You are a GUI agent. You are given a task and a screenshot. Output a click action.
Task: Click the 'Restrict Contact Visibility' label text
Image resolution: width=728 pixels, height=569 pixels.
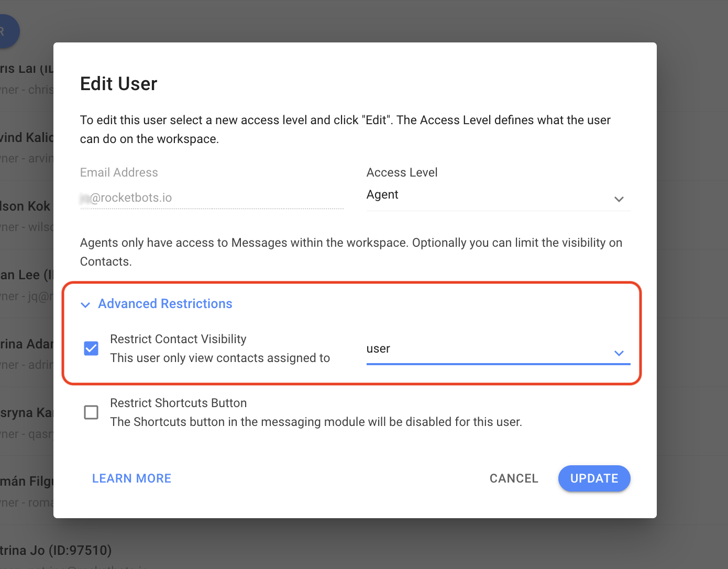point(178,339)
